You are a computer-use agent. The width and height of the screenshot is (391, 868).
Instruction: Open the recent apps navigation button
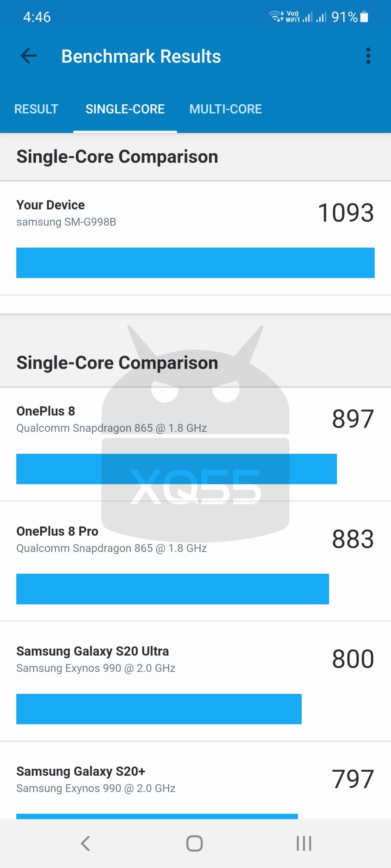304,843
